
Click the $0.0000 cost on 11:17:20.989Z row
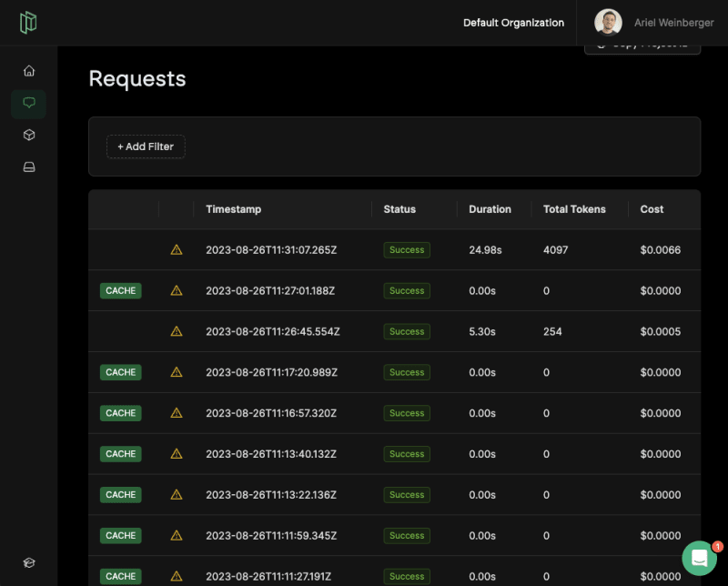pyautogui.click(x=661, y=373)
